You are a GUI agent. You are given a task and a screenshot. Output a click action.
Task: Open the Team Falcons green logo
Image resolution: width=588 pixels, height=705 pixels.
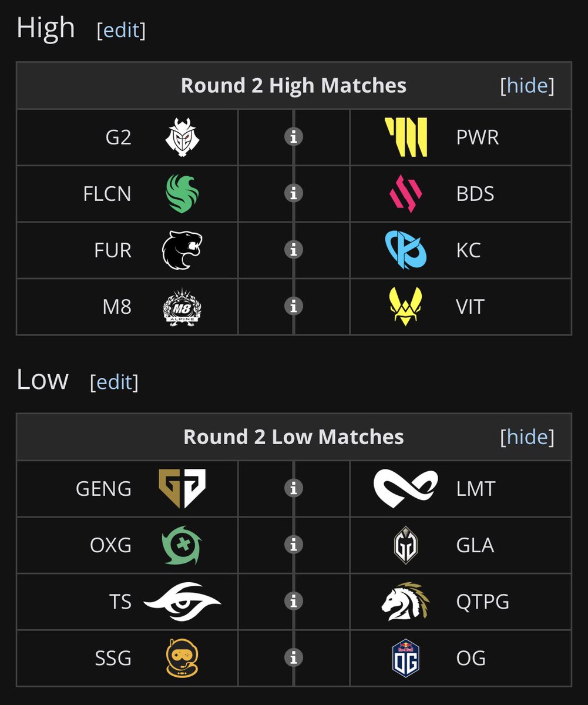pos(183,193)
